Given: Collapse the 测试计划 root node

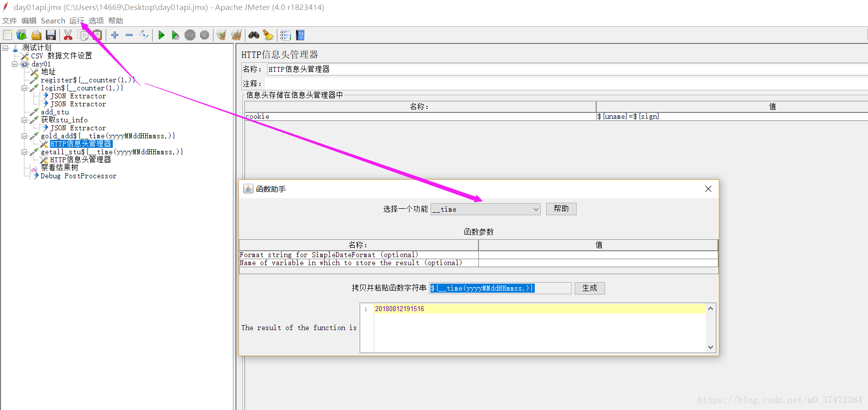Looking at the screenshot, I should [x=5, y=48].
